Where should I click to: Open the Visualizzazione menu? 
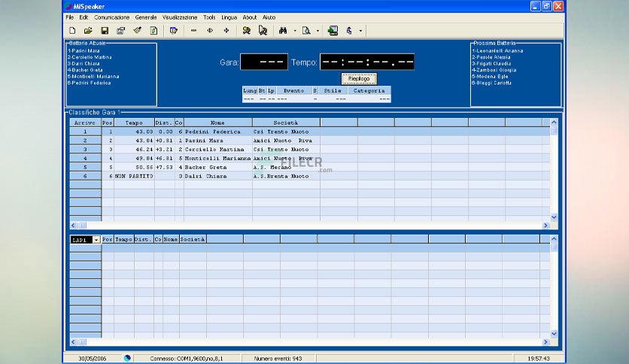click(180, 17)
